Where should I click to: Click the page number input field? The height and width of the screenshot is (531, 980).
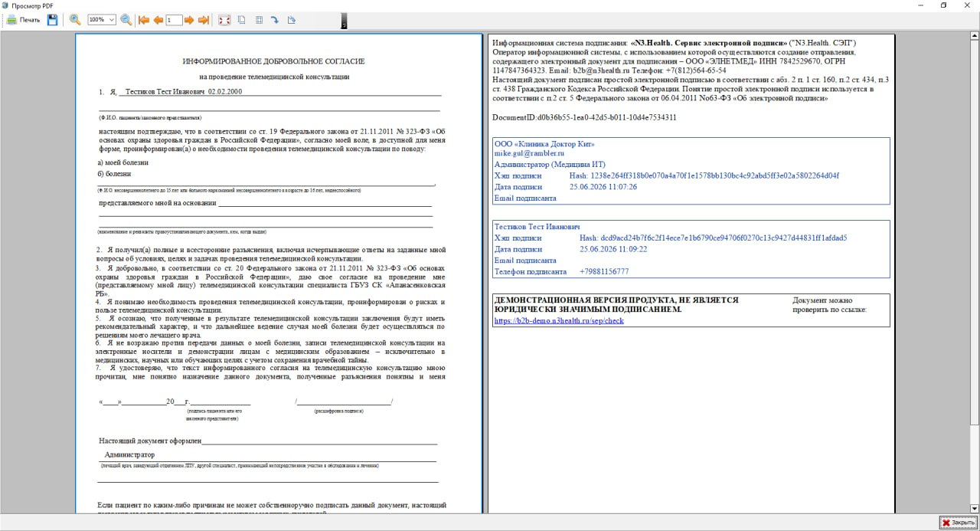pos(174,20)
